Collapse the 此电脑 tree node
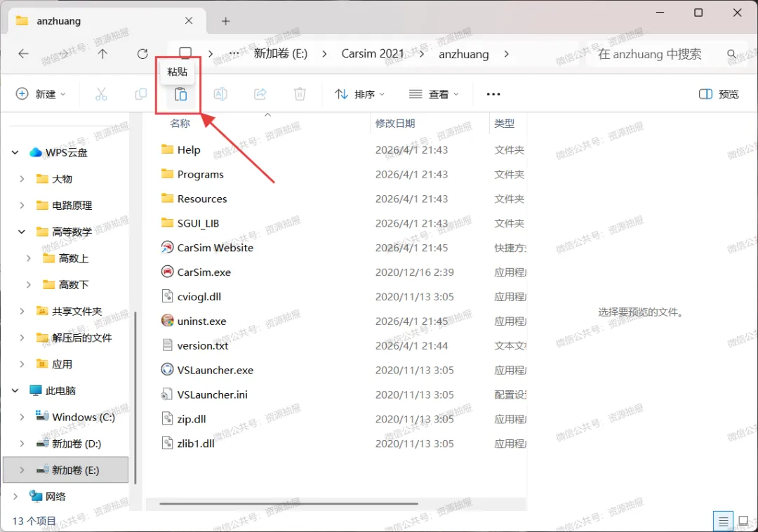The height and width of the screenshot is (532, 758). tap(15, 390)
